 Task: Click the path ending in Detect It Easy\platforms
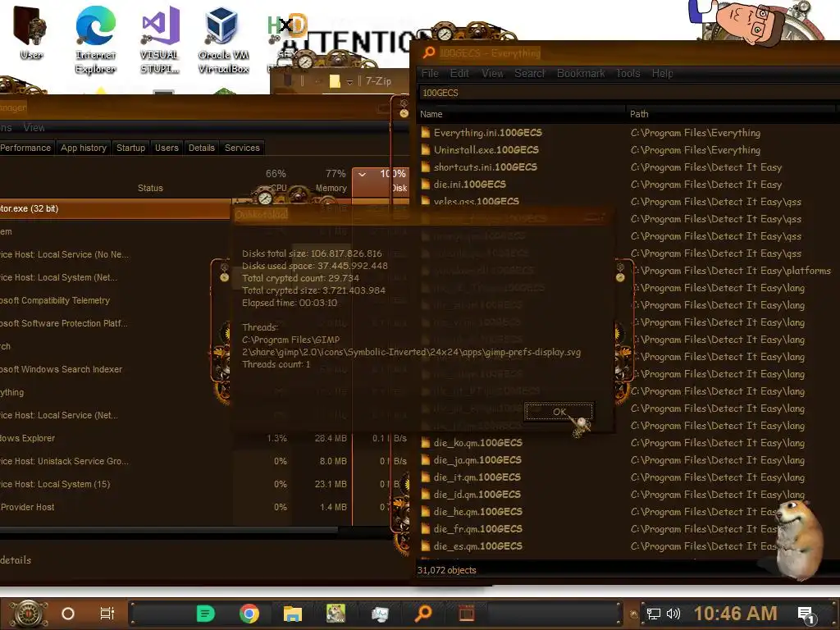[733, 271]
